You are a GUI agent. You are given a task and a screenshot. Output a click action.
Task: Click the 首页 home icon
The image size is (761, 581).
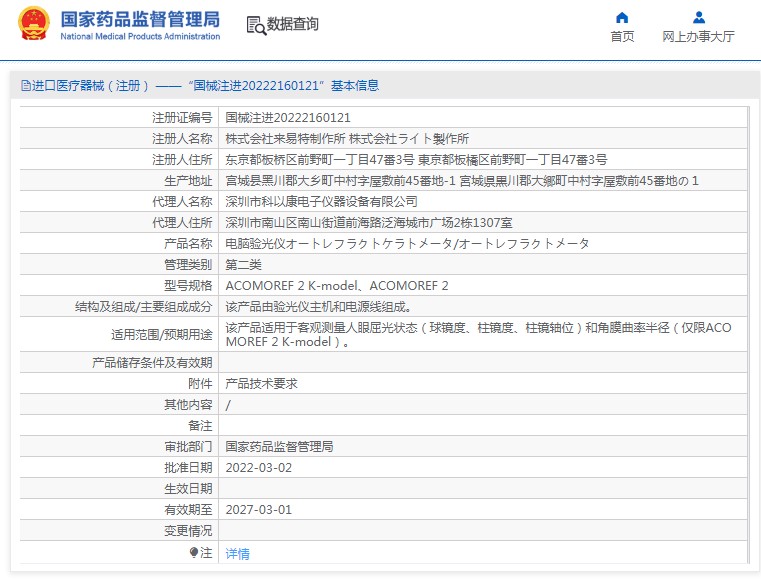[622, 18]
